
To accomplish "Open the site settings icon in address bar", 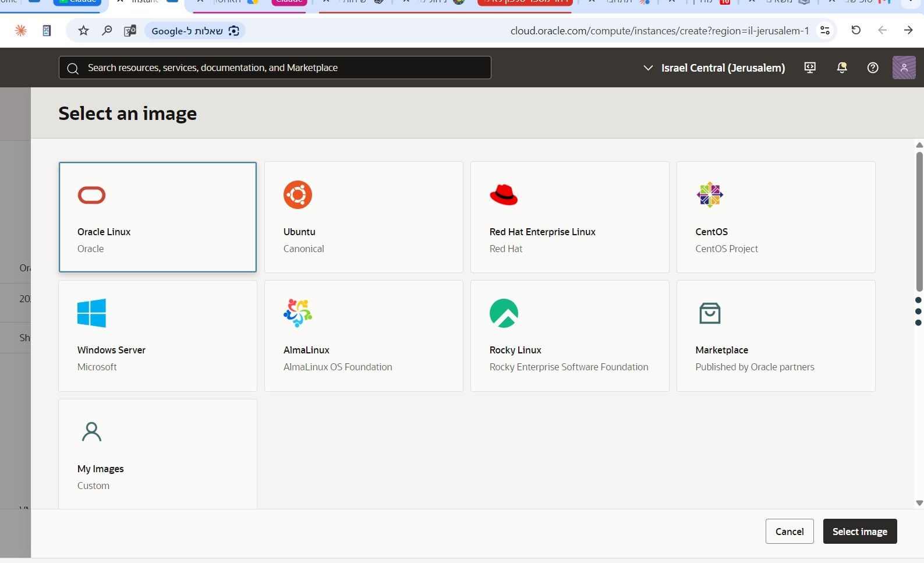I will click(825, 31).
